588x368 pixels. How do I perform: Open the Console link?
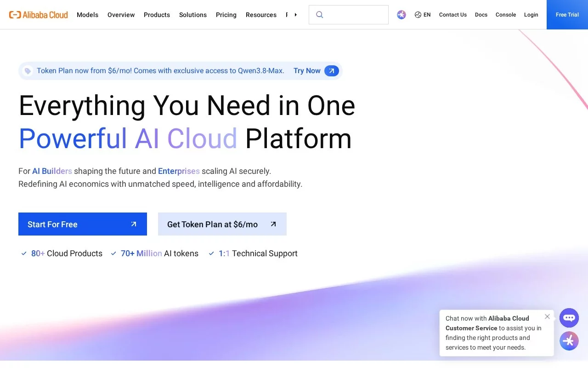pos(506,15)
